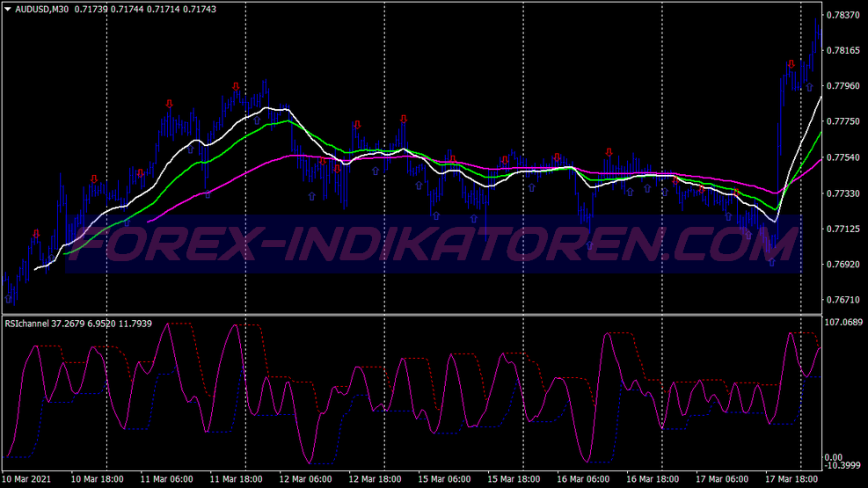Click the 10 Mar 18:00 time label
The width and height of the screenshot is (868, 488).
point(98,479)
